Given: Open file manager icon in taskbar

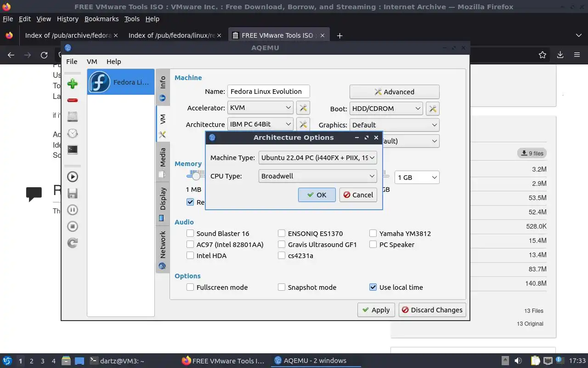Looking at the screenshot, I should pos(66,361).
